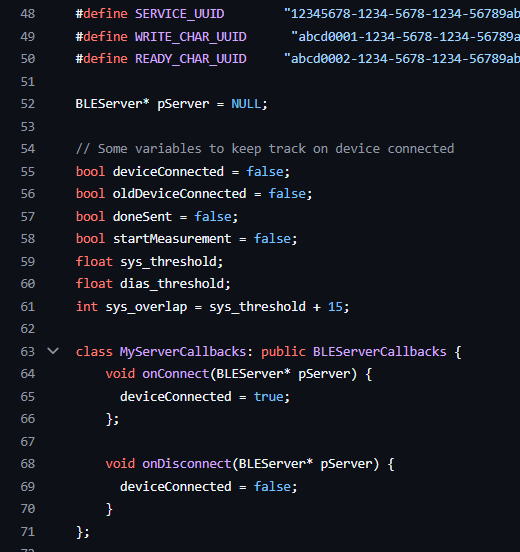This screenshot has width=520, height=552.
Task: Click READY_CHAR_UUID macro name
Action: (191, 59)
